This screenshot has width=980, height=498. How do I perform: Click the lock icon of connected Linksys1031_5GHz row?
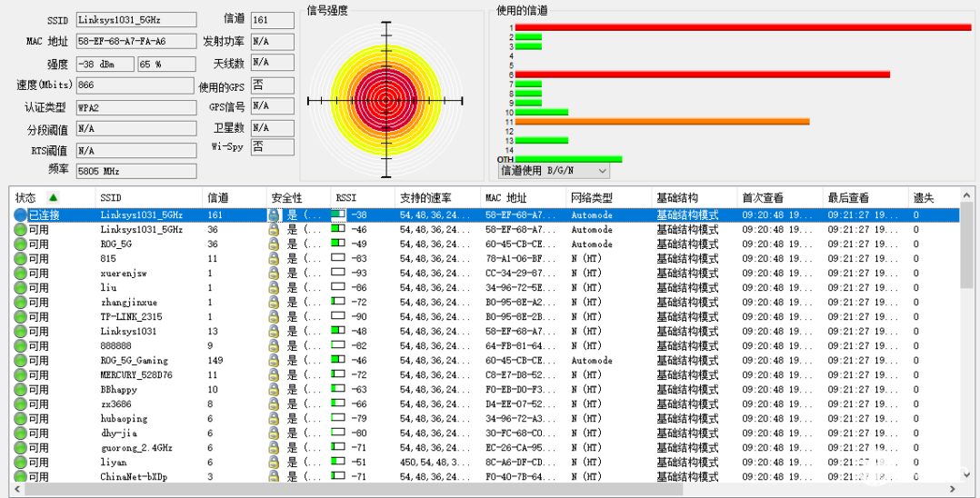(274, 215)
